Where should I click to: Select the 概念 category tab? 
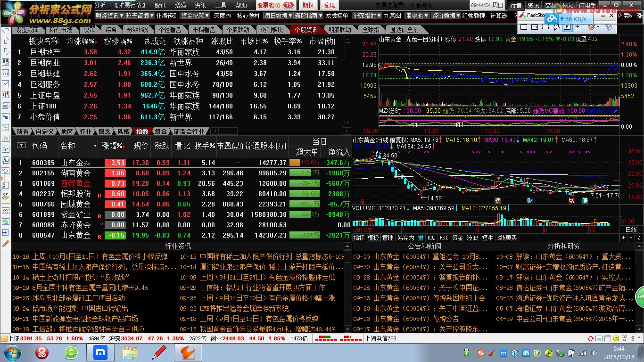[104, 132]
